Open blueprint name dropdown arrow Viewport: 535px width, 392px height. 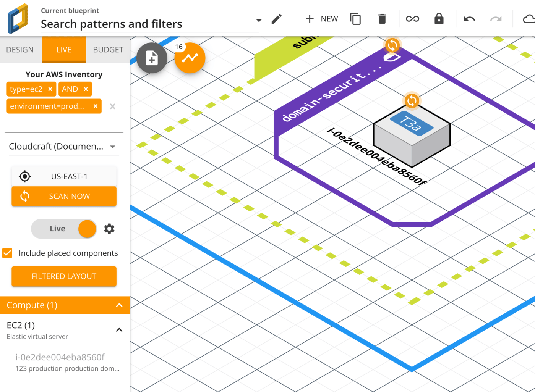pyautogui.click(x=259, y=20)
